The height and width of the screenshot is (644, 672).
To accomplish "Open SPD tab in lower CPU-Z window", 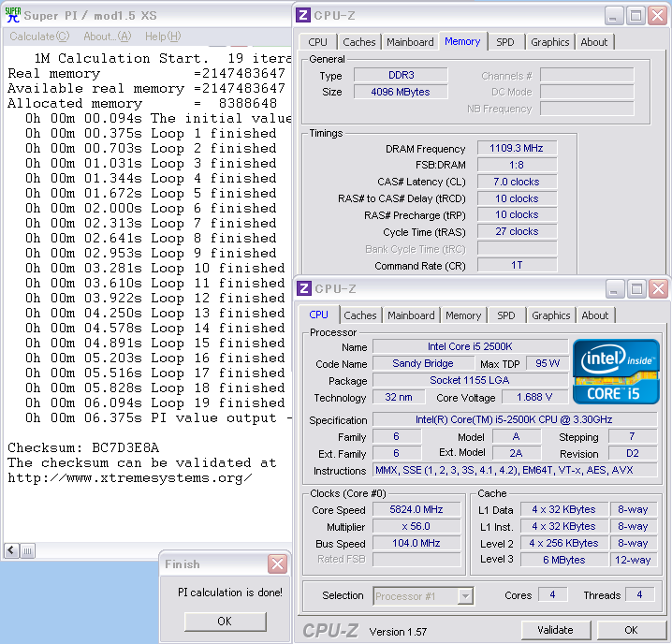I will tap(506, 315).
